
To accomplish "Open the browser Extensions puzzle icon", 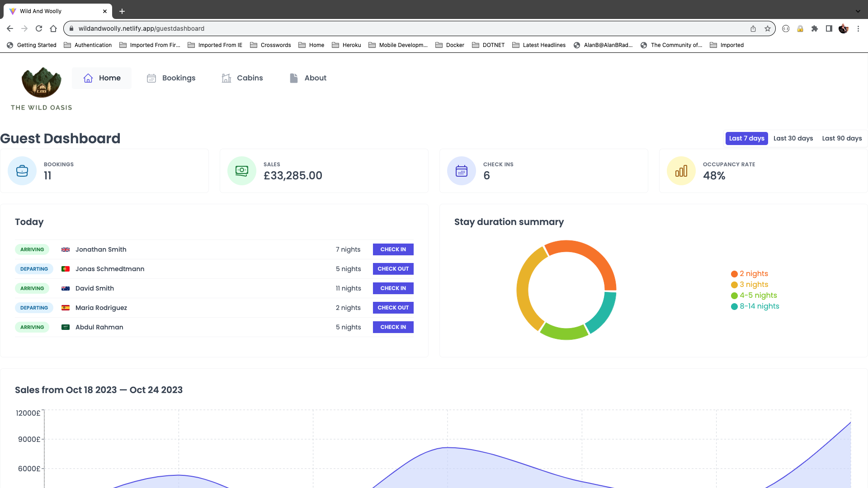I will 815,28.
